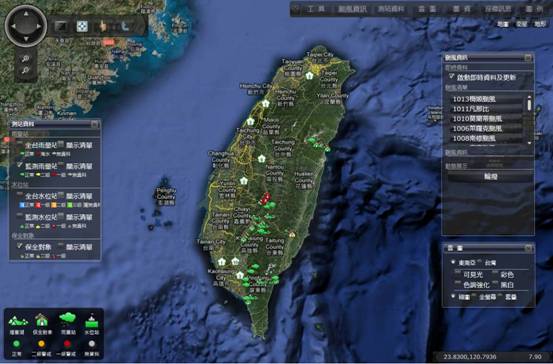The image size is (553, 364).
Task: Close the 測站資料 panel
Action: click(x=95, y=124)
